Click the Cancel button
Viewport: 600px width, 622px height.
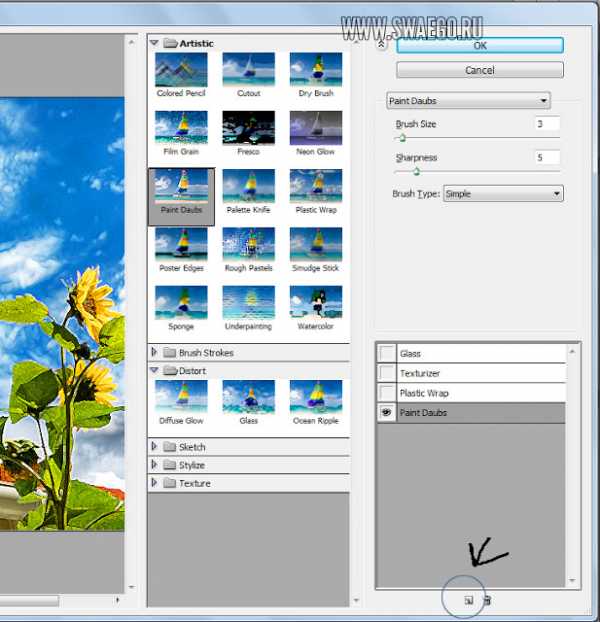coord(480,70)
